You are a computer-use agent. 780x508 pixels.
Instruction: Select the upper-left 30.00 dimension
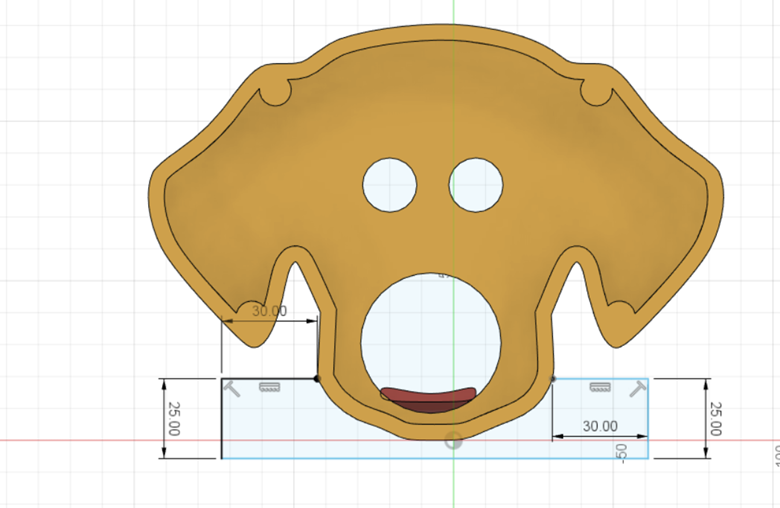pyautogui.click(x=269, y=311)
